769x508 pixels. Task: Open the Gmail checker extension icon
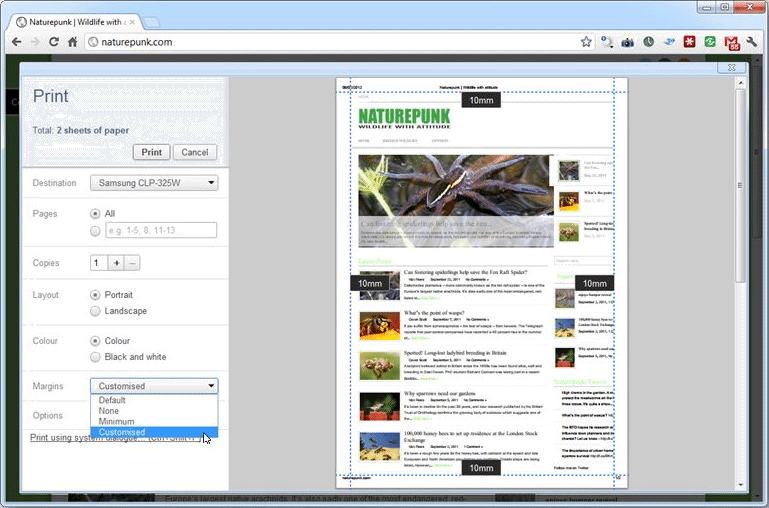pos(732,43)
